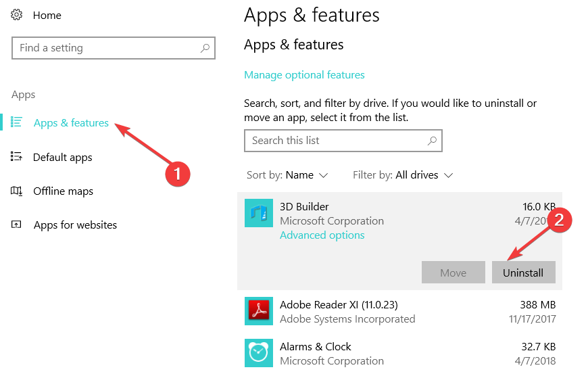
Task: Open the Sort by Name dropdown
Action: pos(306,175)
